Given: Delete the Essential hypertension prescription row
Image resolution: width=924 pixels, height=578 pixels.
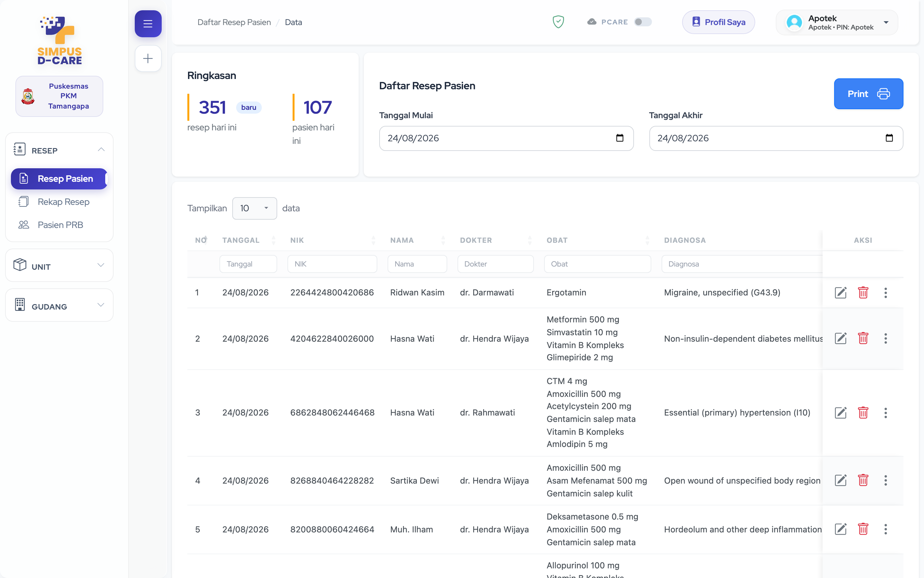Looking at the screenshot, I should pos(863,413).
